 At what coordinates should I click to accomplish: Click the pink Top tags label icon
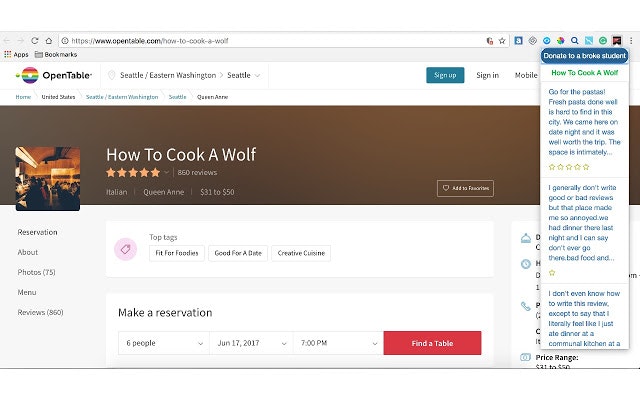pyautogui.click(x=125, y=249)
